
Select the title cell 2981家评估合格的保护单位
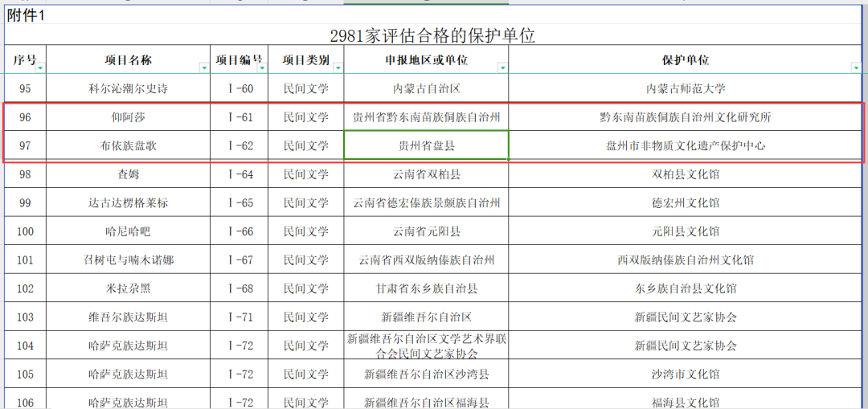click(x=432, y=36)
